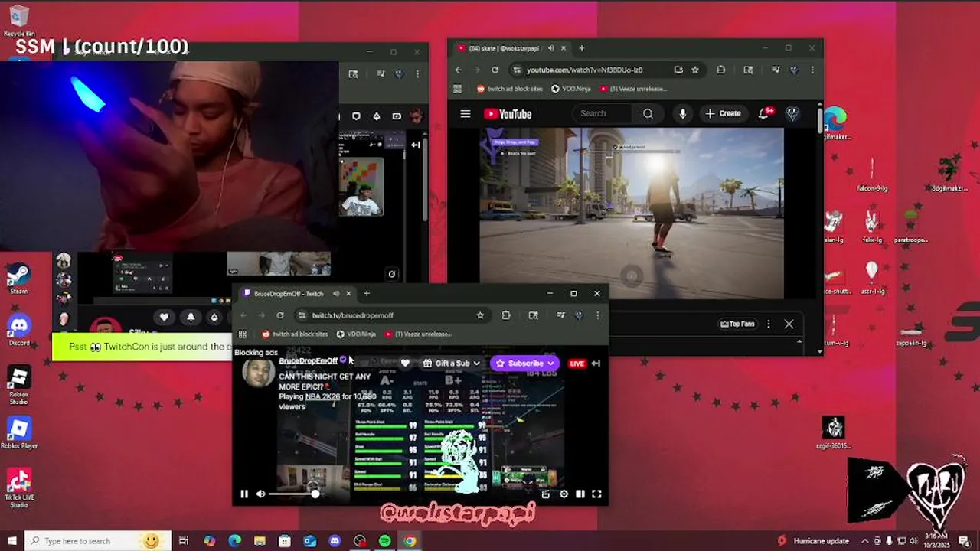Follow channel with the heart icon
This screenshot has width=980, height=551.
coord(405,364)
